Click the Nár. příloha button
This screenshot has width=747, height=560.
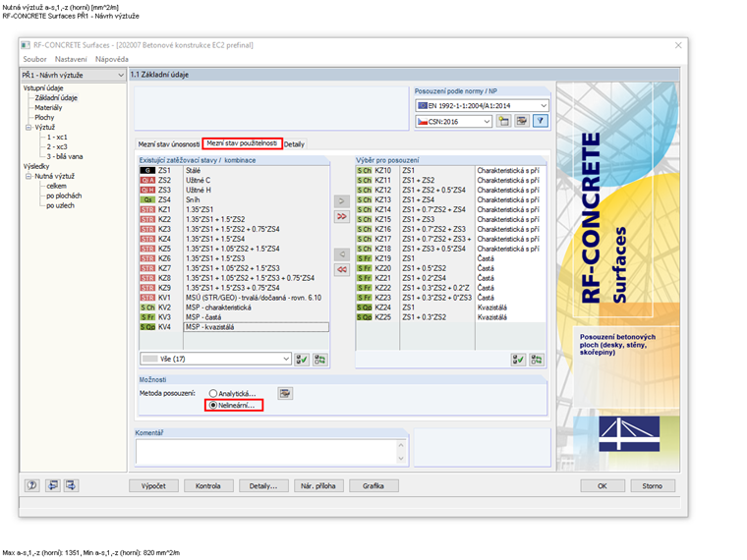(318, 485)
